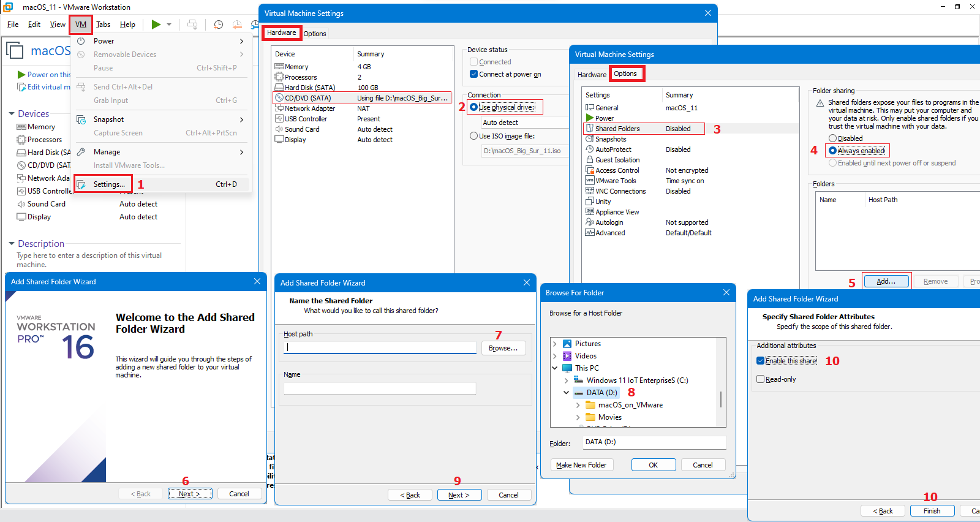Click OK in Browse For Folder dialog
Image resolution: width=980 pixels, height=522 pixels.
tap(654, 465)
